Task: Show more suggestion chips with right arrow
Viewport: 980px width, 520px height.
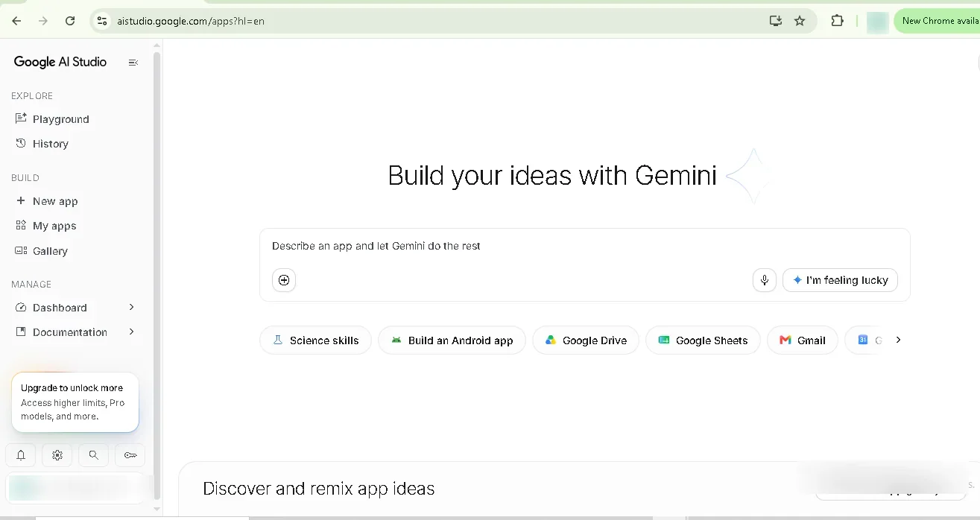Action: pyautogui.click(x=898, y=340)
